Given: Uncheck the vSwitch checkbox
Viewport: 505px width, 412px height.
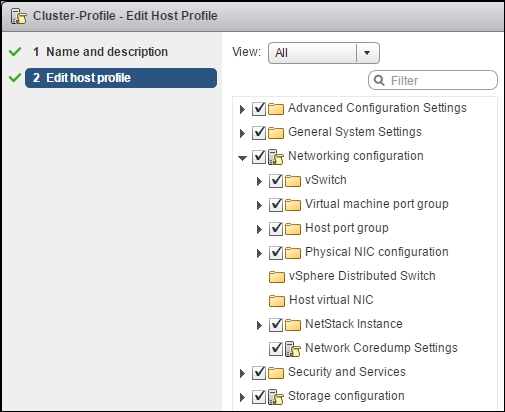Looking at the screenshot, I should point(276,181).
